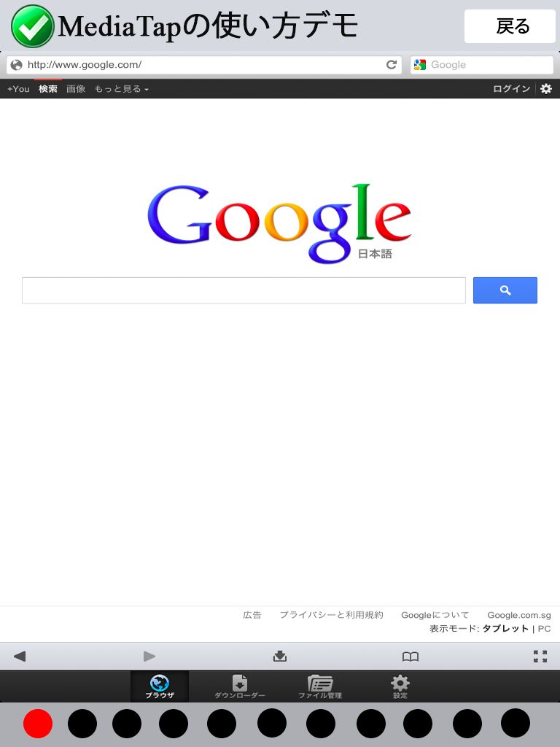
Task: Select the last black page dot
Action: click(x=516, y=723)
